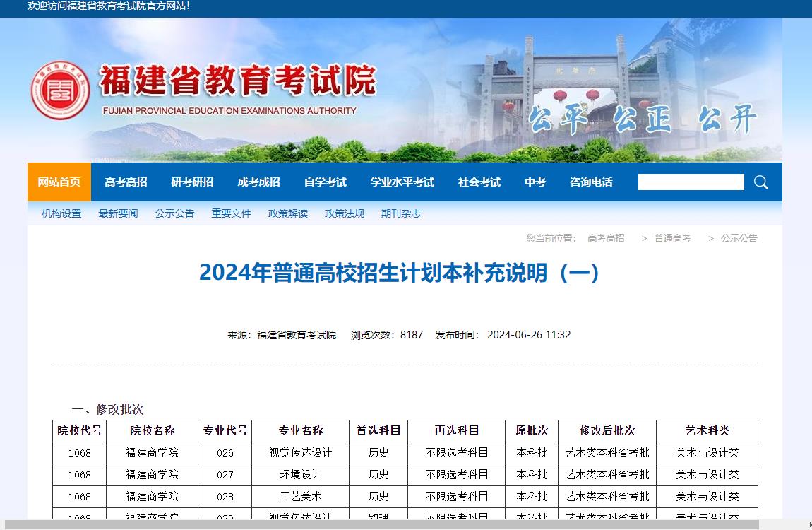Click the magnifier search icon

[x=760, y=182]
